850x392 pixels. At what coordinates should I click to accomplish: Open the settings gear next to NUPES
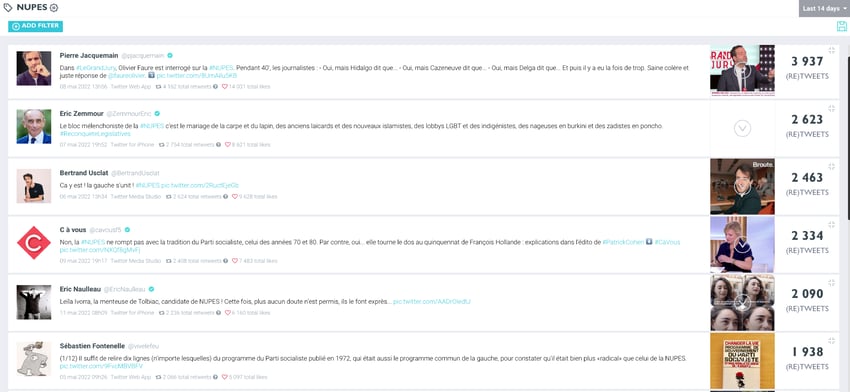tap(54, 8)
